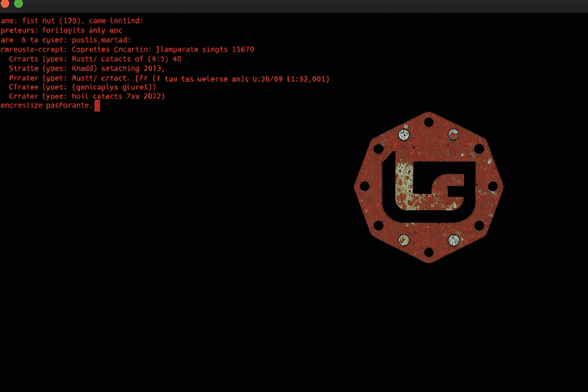Click the 'Crrarts (ypes: Rustt/' output line
The width and height of the screenshot is (588, 392).
95,59
